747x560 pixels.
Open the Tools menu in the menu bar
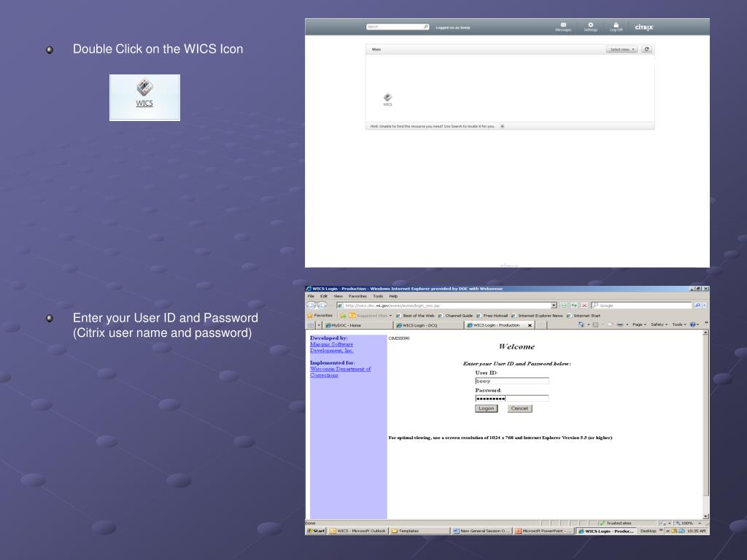coord(378,296)
